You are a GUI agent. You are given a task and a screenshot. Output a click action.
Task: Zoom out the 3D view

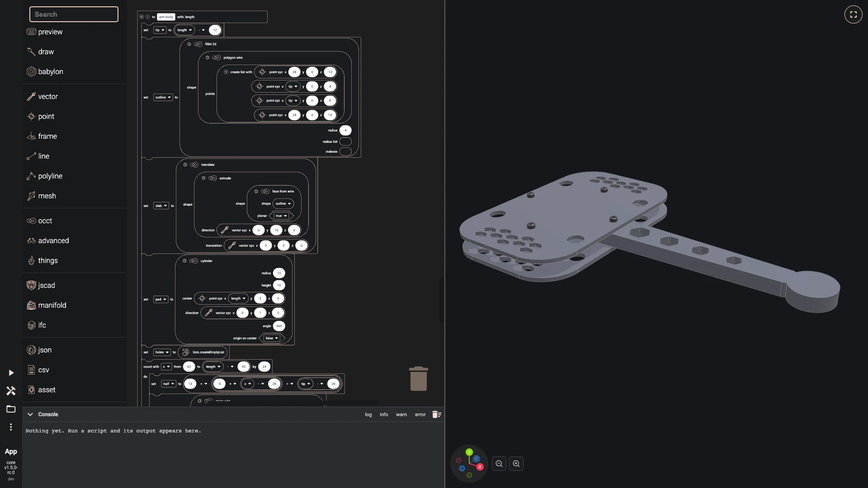pyautogui.click(x=499, y=464)
